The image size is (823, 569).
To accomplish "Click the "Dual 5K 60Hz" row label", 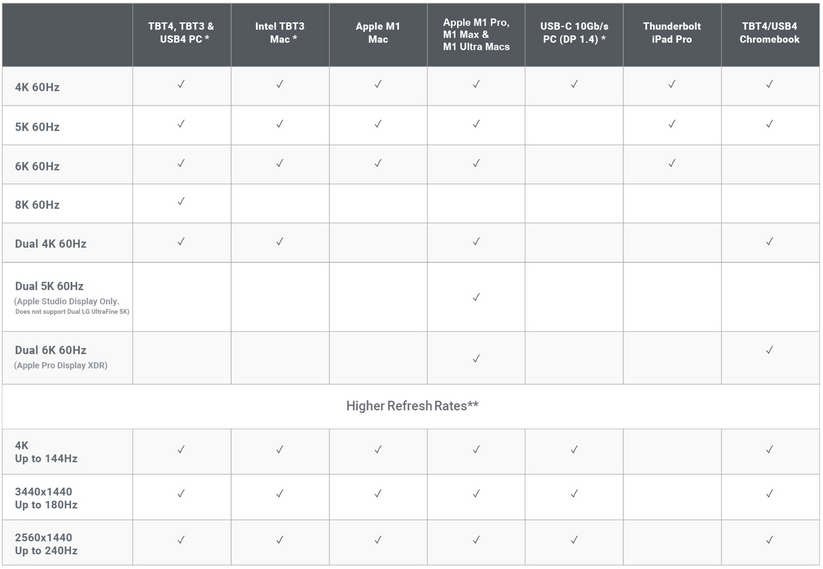I will point(50,286).
